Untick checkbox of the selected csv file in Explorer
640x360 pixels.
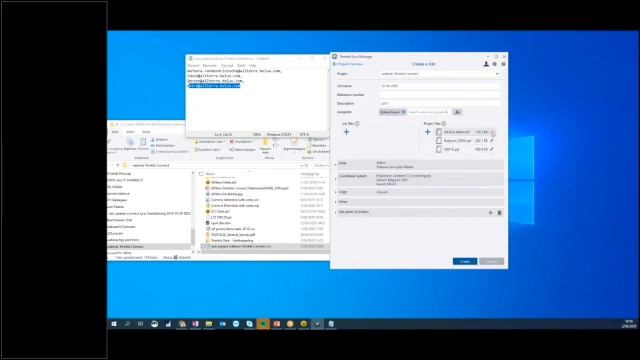point(203,247)
